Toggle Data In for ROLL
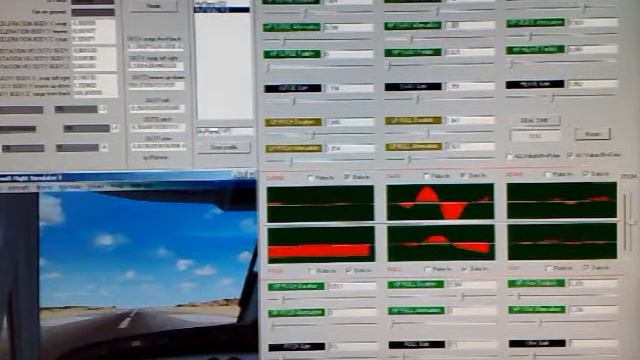 click(x=464, y=269)
